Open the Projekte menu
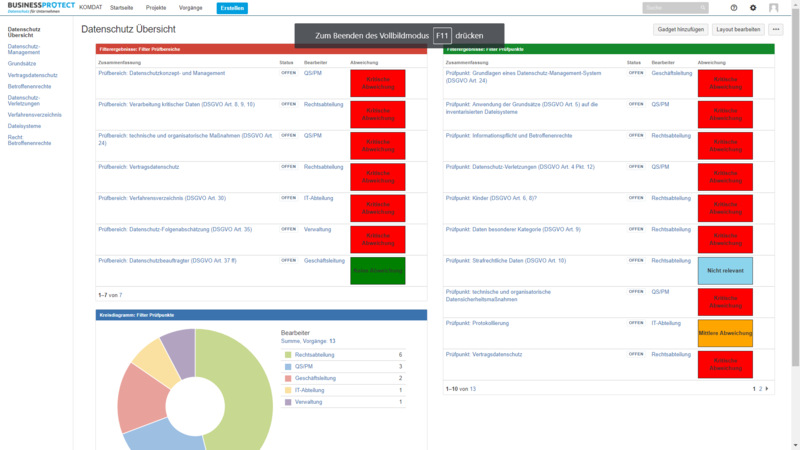This screenshot has width=800, height=450. pyautogui.click(x=156, y=8)
